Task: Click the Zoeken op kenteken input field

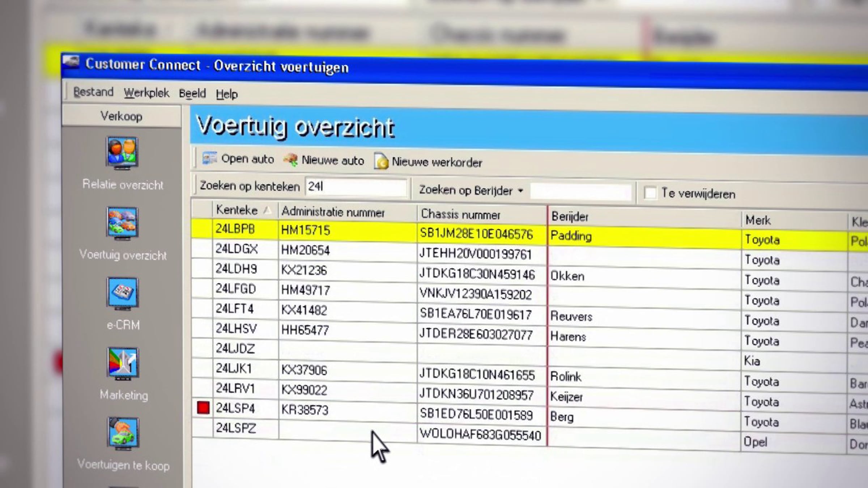Action: (x=356, y=187)
